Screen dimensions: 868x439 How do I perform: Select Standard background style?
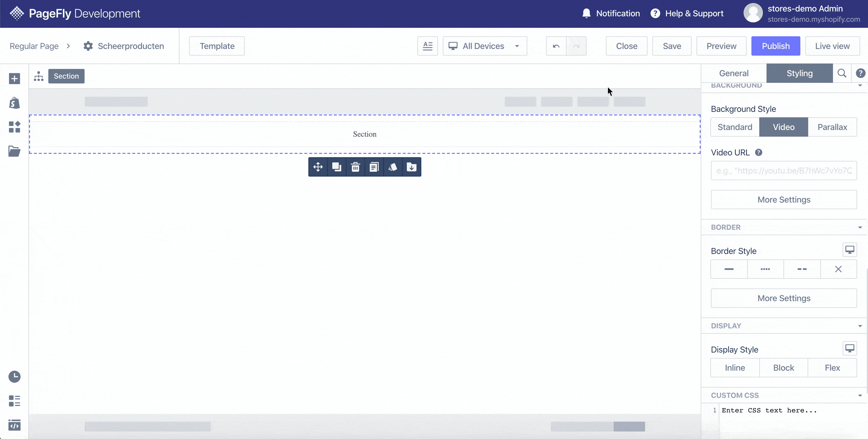pyautogui.click(x=735, y=127)
